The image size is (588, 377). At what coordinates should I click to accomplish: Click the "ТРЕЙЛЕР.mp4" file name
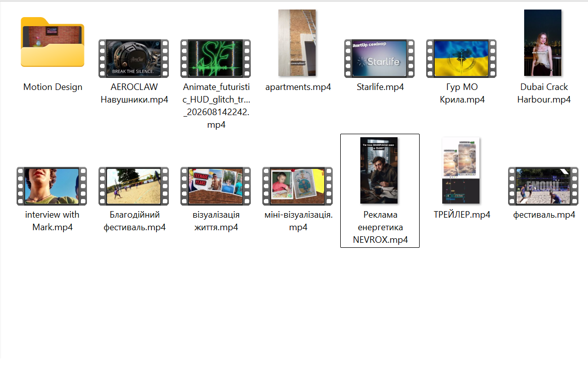[x=462, y=215]
